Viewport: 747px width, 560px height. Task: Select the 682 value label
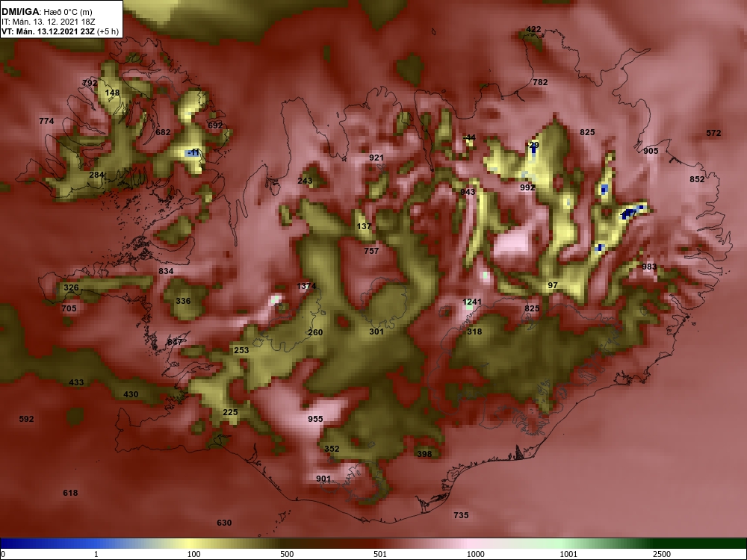coord(163,132)
